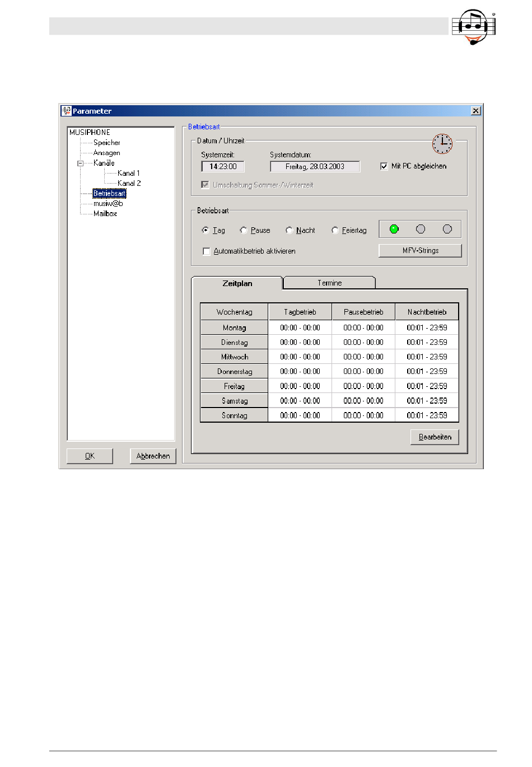Close the Parameter dialog window

pyautogui.click(x=475, y=111)
